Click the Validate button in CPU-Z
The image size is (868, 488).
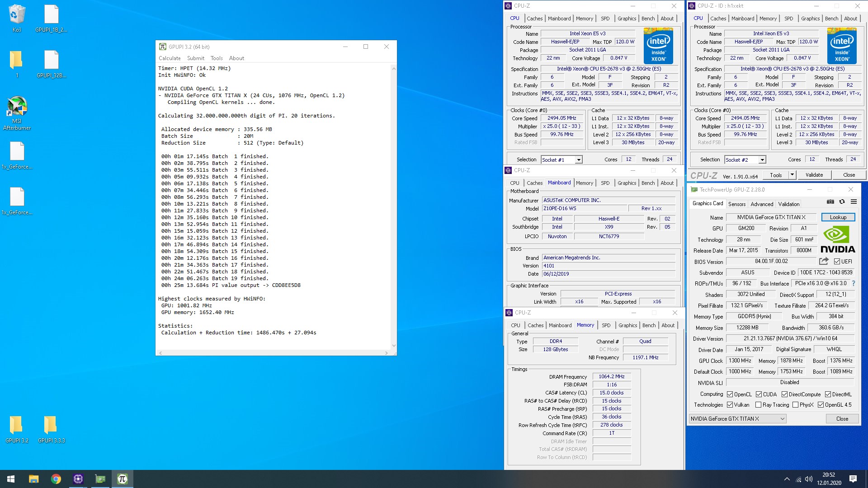[x=814, y=175]
